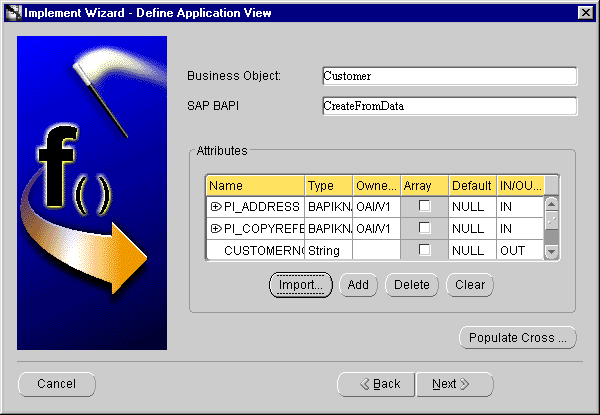Click the Add attribute button
This screenshot has height=415, width=600.
(x=359, y=285)
